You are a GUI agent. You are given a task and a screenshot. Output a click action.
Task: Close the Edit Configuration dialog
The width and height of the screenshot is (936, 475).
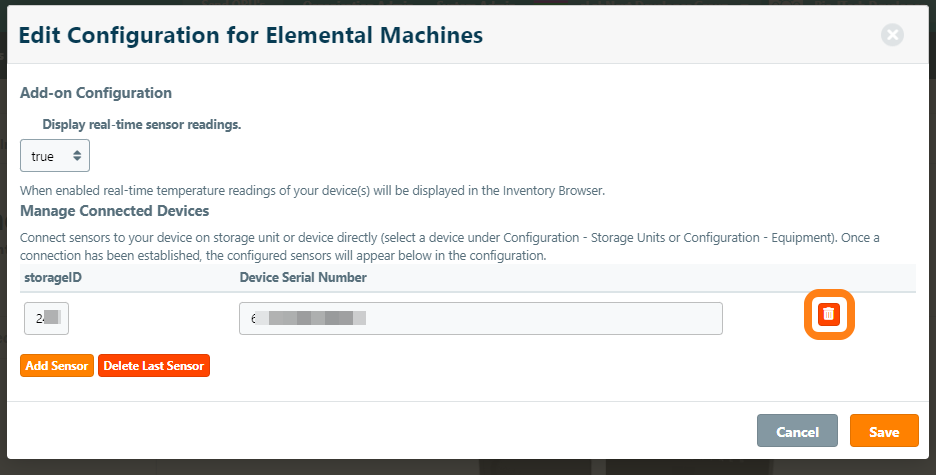pos(892,35)
